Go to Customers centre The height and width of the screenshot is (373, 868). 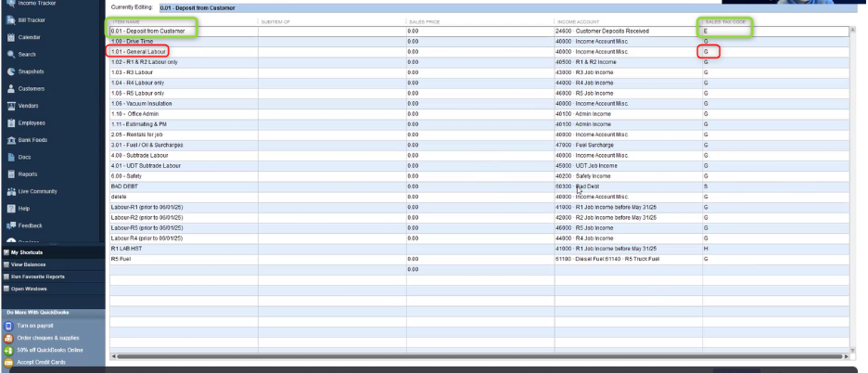coord(31,89)
